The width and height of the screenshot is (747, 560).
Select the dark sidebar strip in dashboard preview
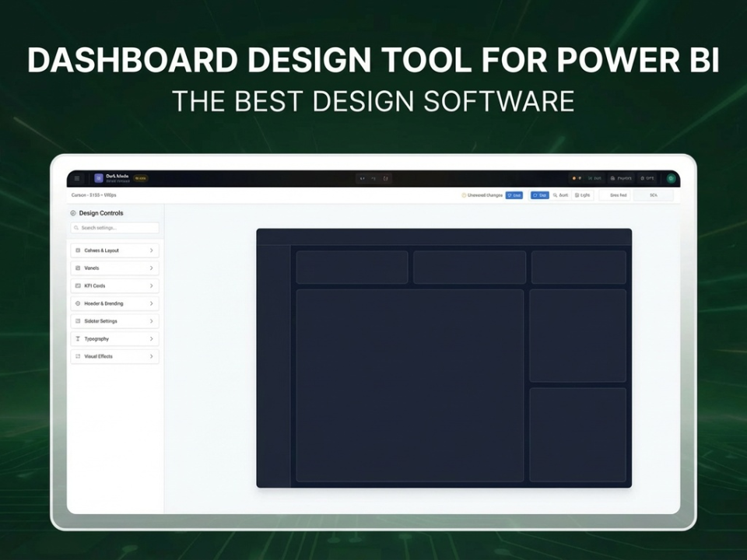click(x=273, y=366)
